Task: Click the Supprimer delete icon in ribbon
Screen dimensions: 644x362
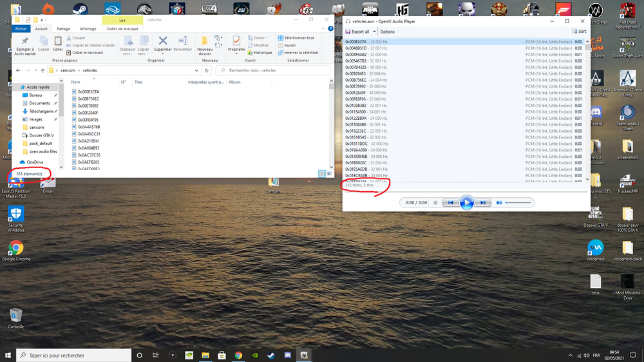Action: point(163,43)
